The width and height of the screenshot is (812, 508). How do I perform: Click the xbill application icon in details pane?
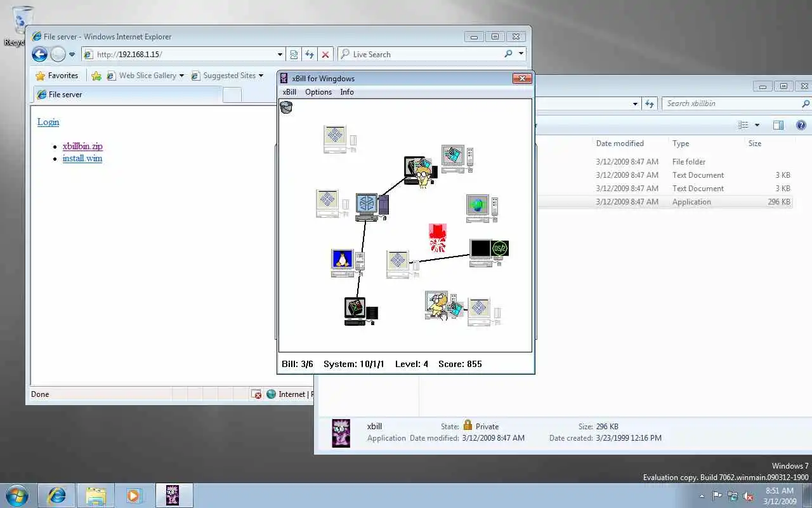pyautogui.click(x=341, y=432)
